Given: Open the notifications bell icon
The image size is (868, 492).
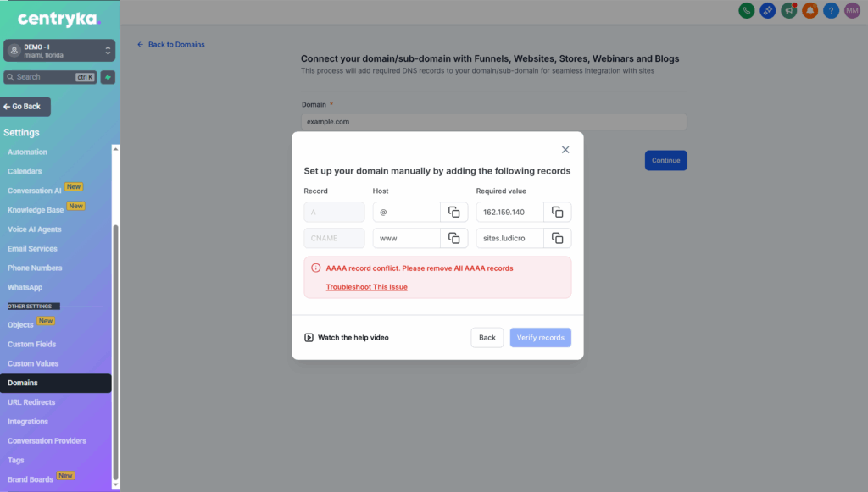Looking at the screenshot, I should (810, 10).
